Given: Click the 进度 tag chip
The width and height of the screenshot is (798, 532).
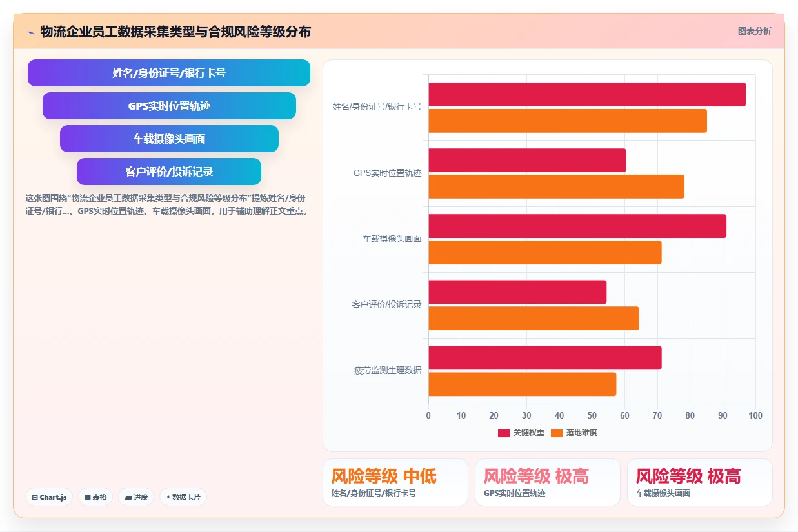Looking at the screenshot, I should 136,497.
